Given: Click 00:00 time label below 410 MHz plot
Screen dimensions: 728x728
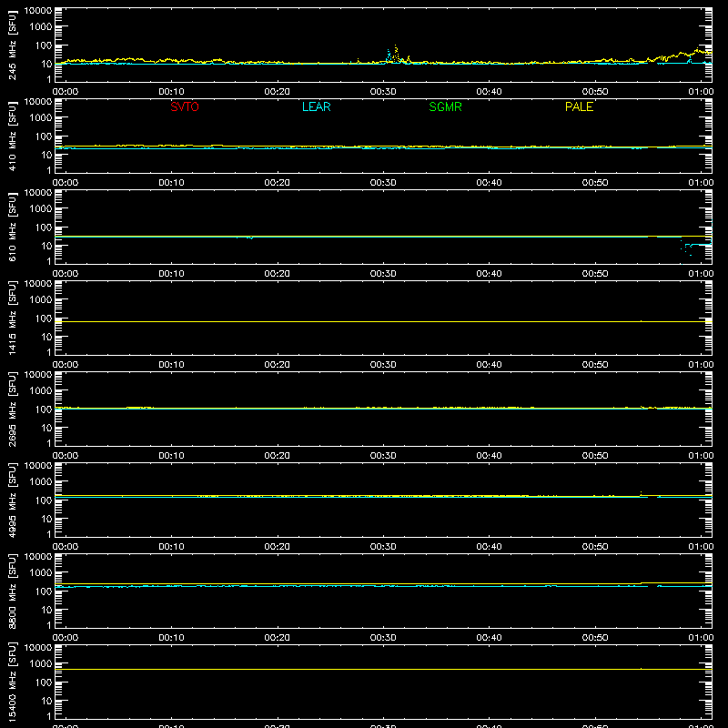Looking at the screenshot, I should pos(66,183).
